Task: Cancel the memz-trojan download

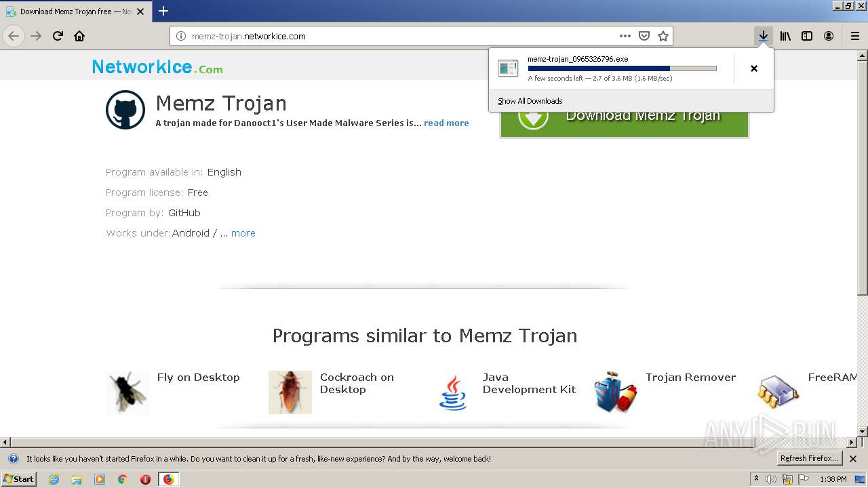Action: pos(753,68)
